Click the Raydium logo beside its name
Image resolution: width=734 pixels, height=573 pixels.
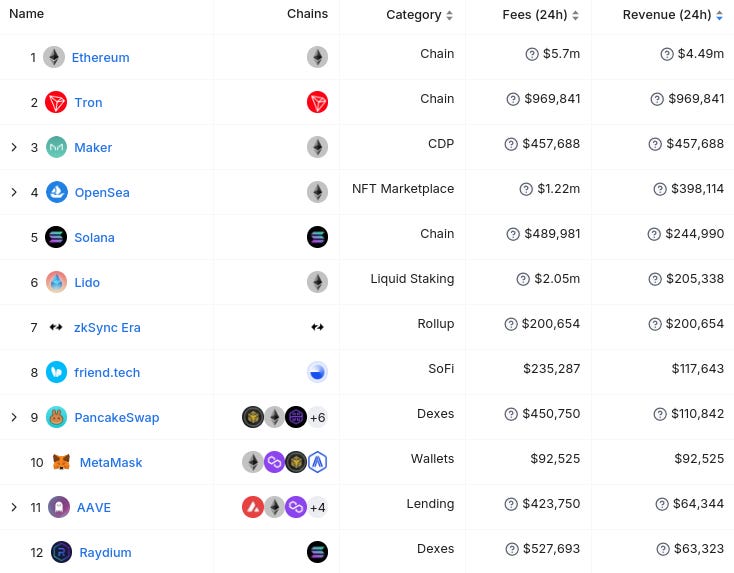tap(61, 552)
